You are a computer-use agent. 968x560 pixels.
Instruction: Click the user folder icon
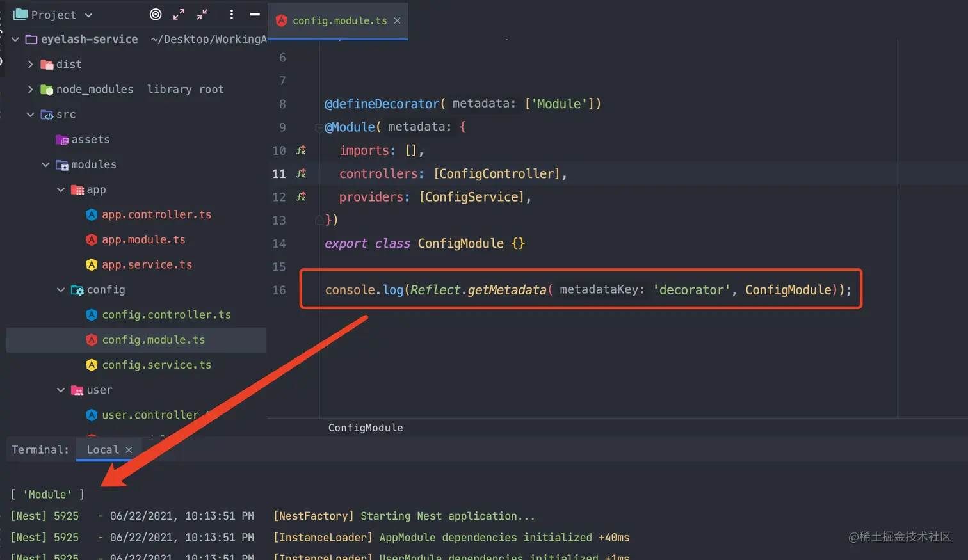(x=77, y=390)
